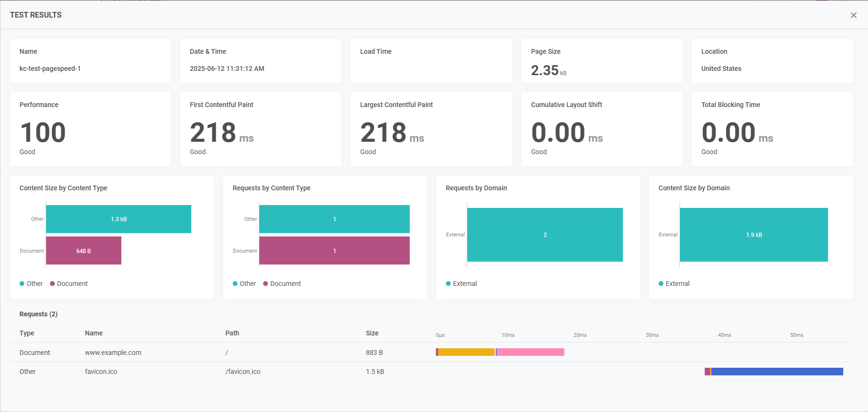Viewport: 868px width, 412px height.
Task: Click the 648 B Document bar
Action: click(x=84, y=251)
